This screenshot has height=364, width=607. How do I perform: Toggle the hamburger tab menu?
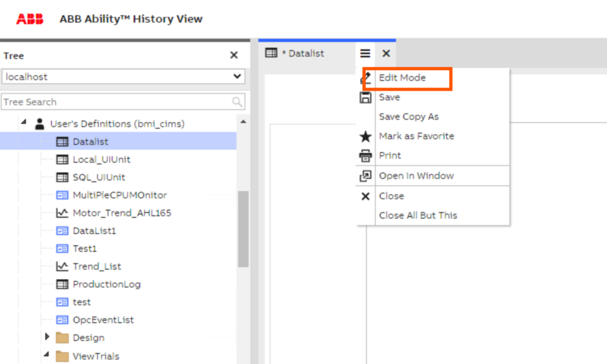click(365, 54)
